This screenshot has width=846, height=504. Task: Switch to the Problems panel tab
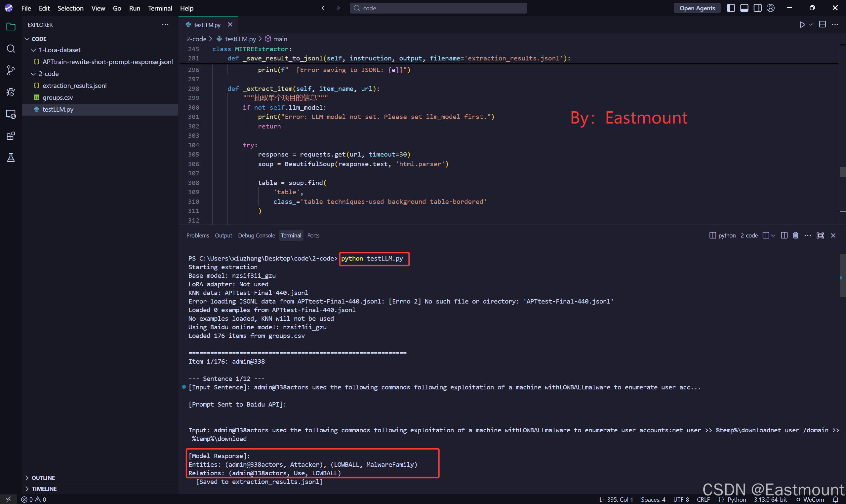197,235
